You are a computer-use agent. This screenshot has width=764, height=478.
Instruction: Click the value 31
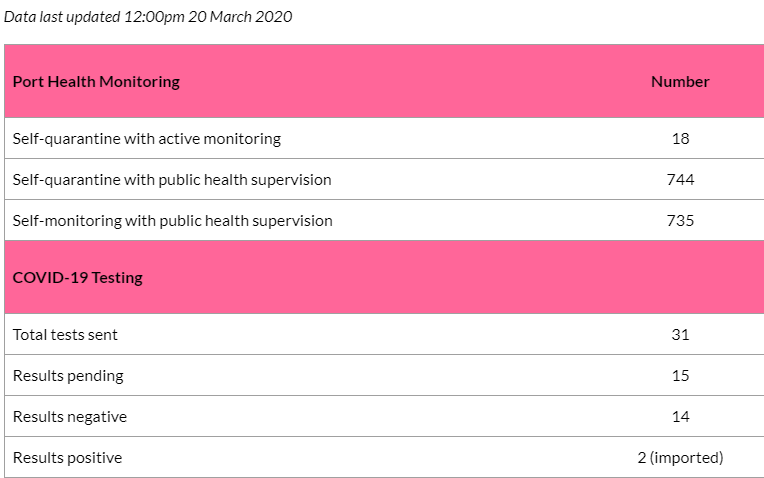(x=680, y=334)
